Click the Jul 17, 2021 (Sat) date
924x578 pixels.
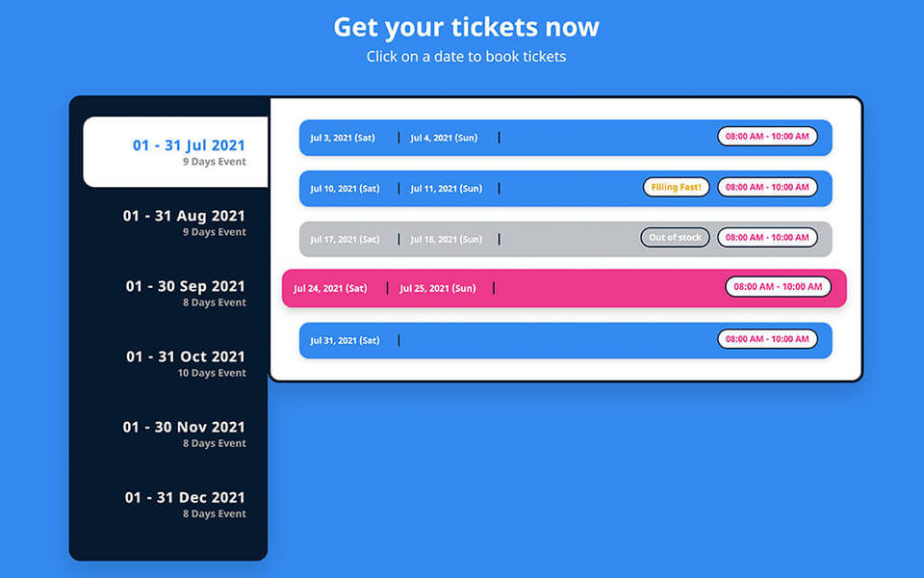pos(345,239)
